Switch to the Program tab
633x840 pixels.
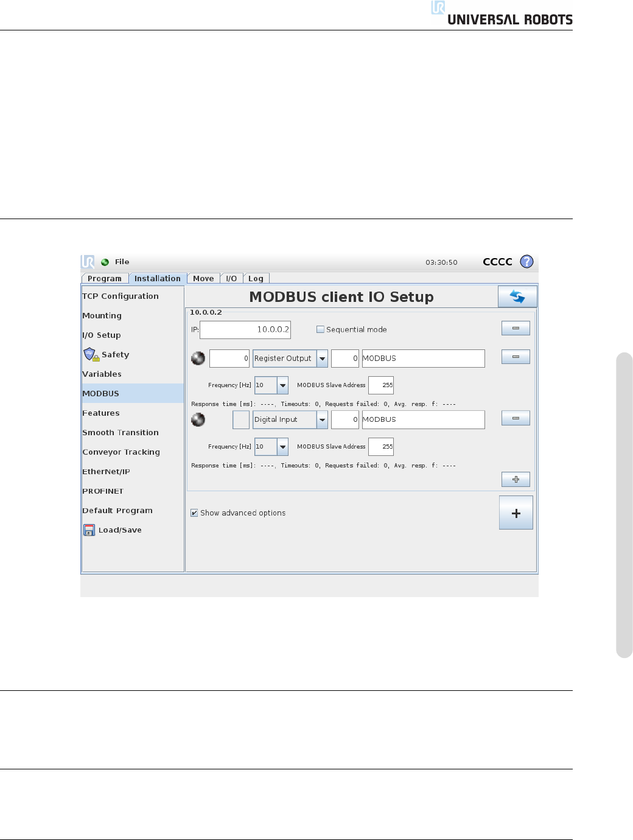[x=105, y=278]
